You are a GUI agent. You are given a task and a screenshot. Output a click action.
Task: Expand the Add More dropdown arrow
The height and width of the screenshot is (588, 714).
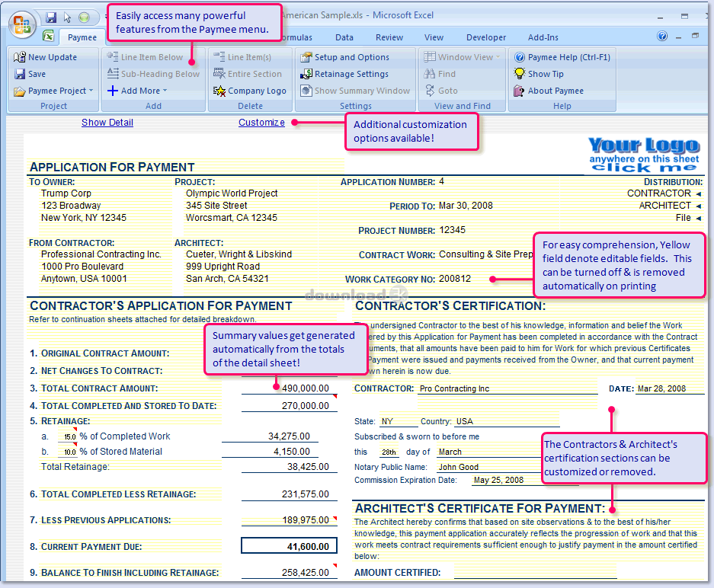165,91
